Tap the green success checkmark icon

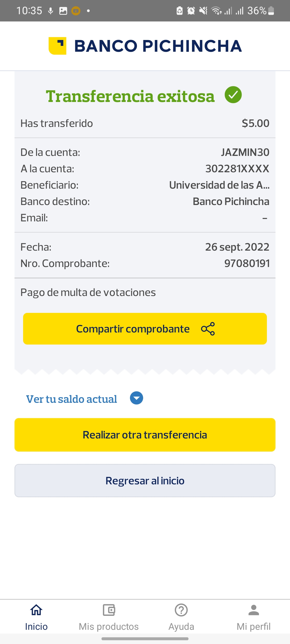tap(233, 95)
